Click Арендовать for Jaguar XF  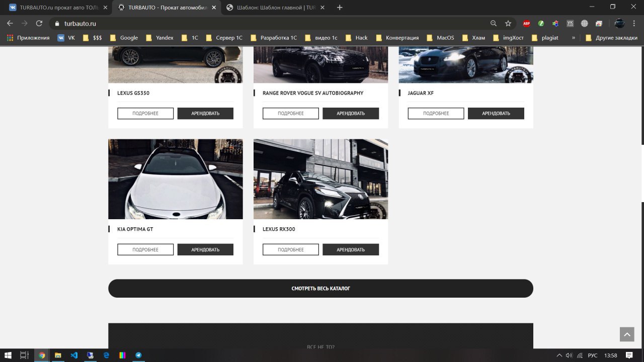[496, 113]
